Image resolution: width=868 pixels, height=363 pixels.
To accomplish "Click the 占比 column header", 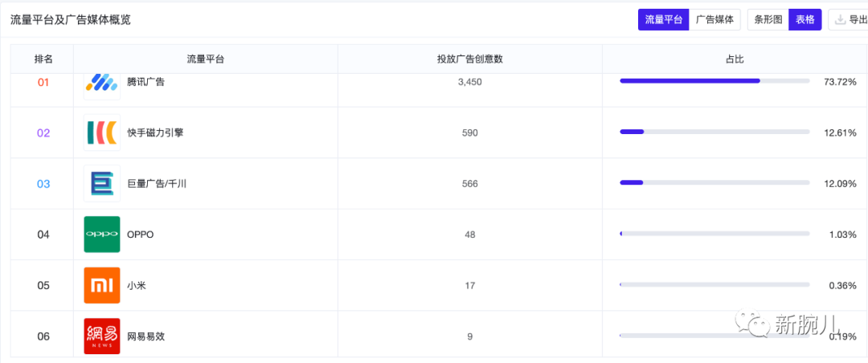I will (x=735, y=59).
